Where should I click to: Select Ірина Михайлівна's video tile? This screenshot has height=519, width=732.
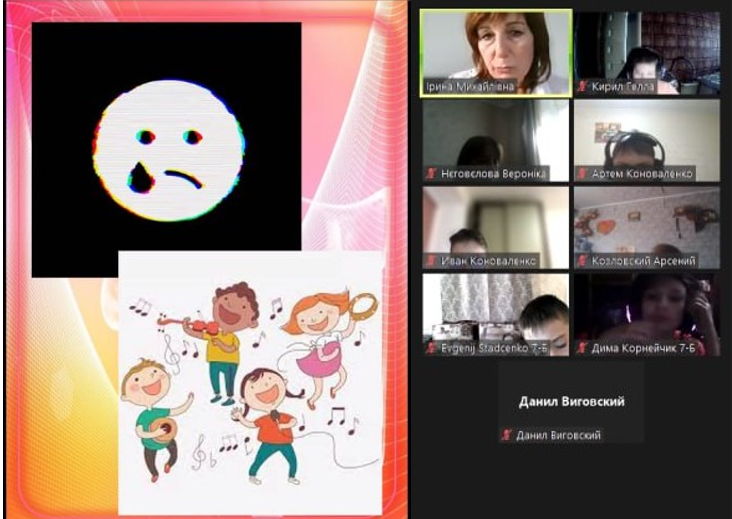point(496,53)
